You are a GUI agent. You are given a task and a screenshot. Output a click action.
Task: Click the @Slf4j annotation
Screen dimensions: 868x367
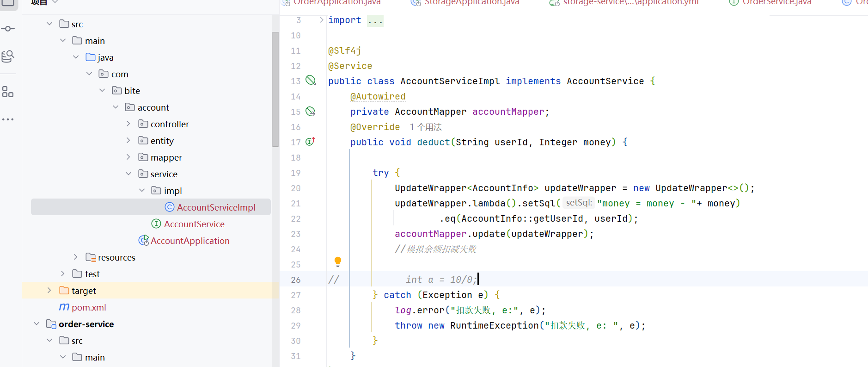[x=344, y=50]
